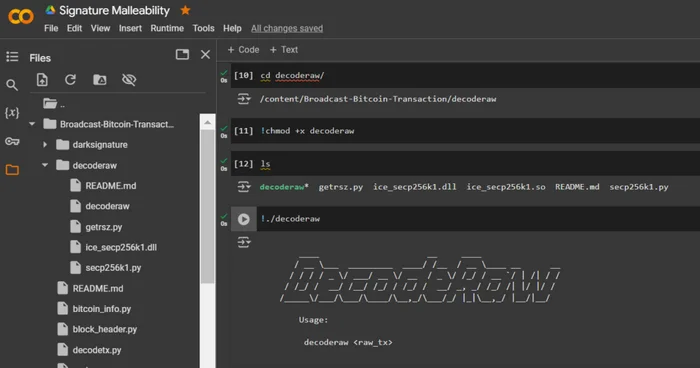Image resolution: width=700 pixels, height=368 pixels.
Task: Open the Runtime menu
Action: (x=167, y=28)
